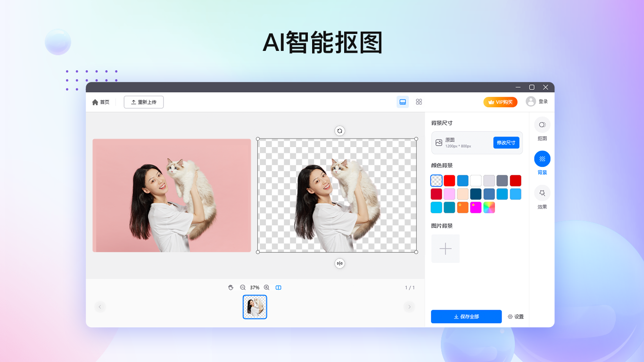This screenshot has width=644, height=362.
Task: Zoom out with the minus magnifier
Action: pos(243,288)
